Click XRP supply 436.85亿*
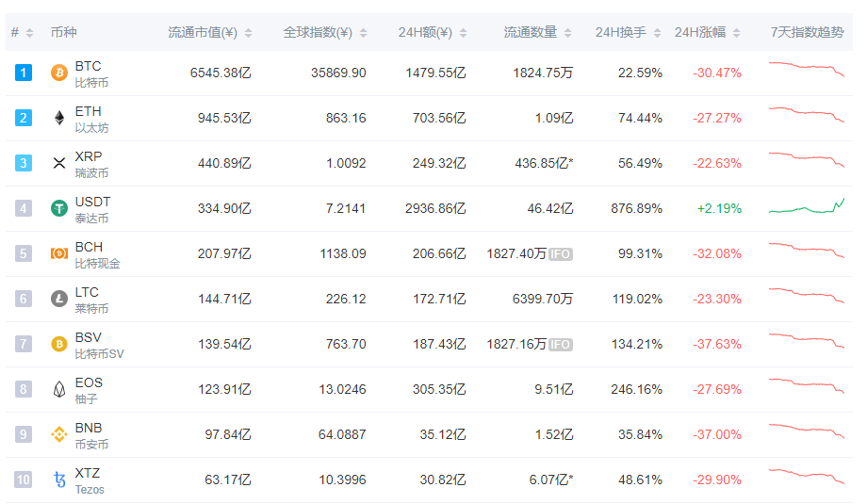This screenshot has width=867, height=504. pyautogui.click(x=544, y=164)
